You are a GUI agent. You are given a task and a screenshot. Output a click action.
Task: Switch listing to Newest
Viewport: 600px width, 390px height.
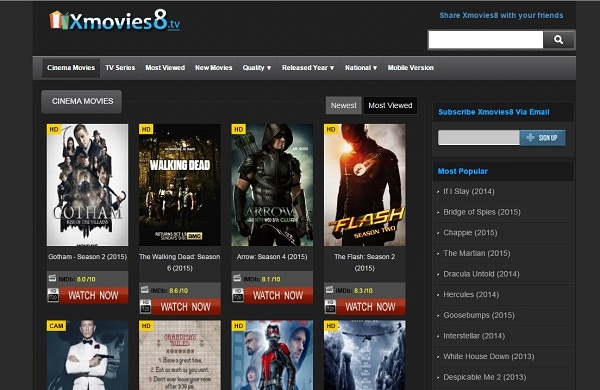(x=344, y=105)
